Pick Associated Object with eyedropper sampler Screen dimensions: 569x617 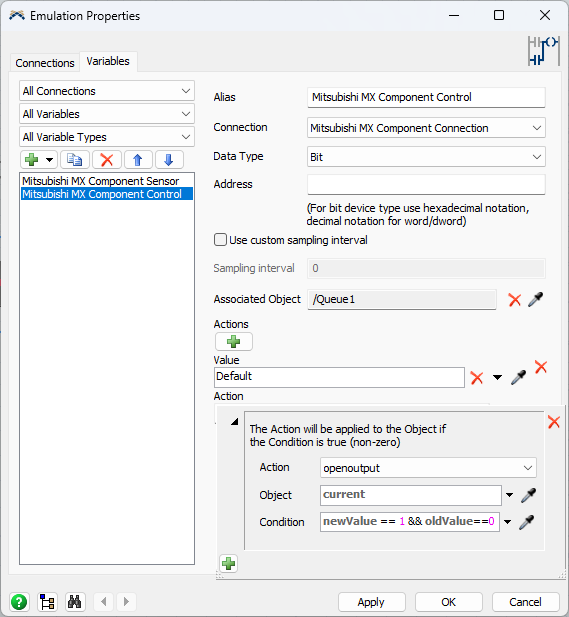coord(536,299)
